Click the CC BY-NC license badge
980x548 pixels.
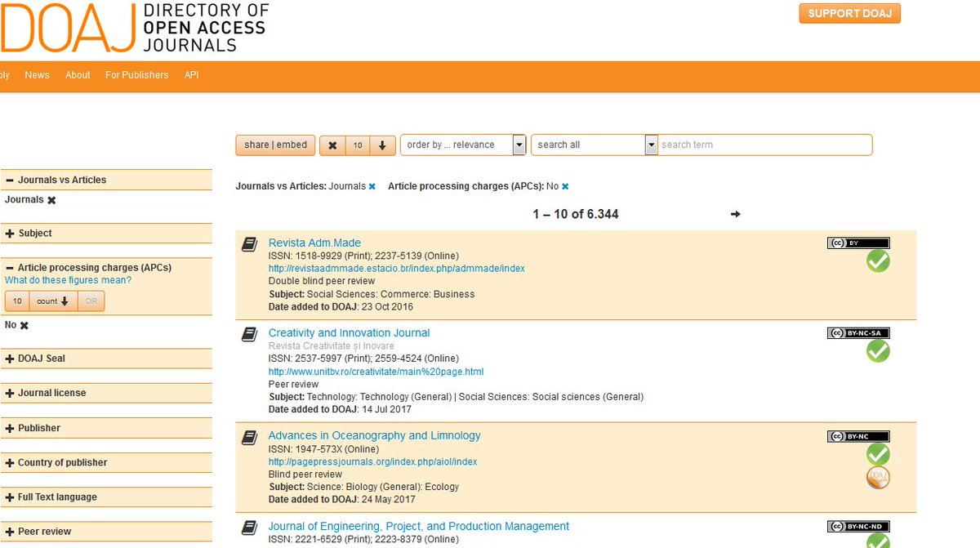pyautogui.click(x=858, y=436)
